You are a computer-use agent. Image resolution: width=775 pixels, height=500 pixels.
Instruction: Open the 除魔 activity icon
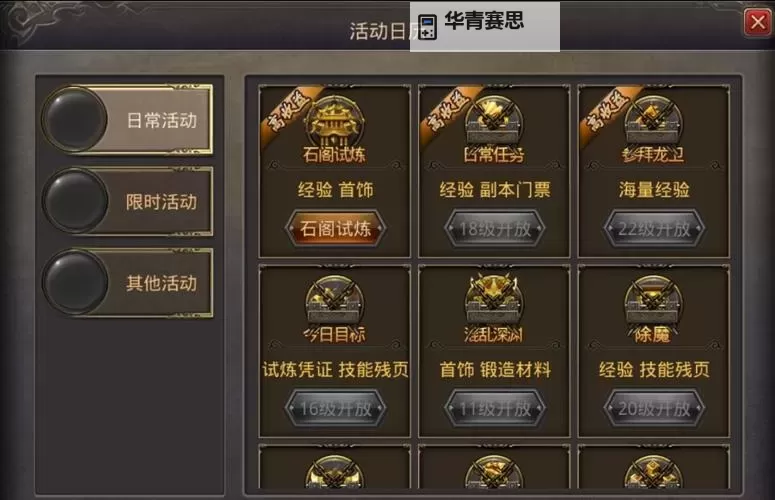(x=653, y=301)
